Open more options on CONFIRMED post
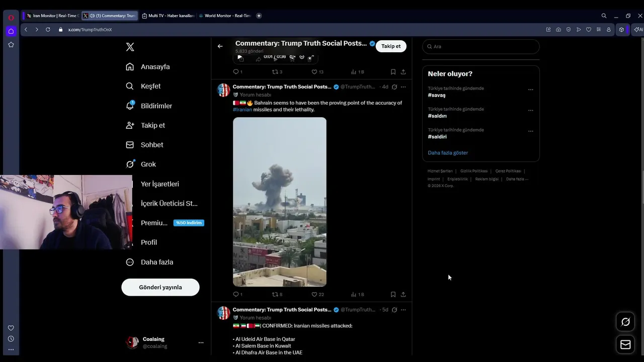 click(x=403, y=310)
